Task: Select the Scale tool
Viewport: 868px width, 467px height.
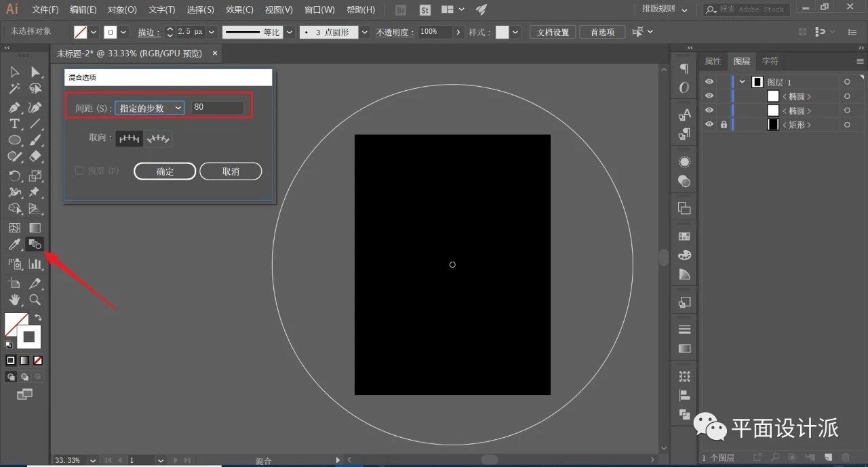Action: 35,176
